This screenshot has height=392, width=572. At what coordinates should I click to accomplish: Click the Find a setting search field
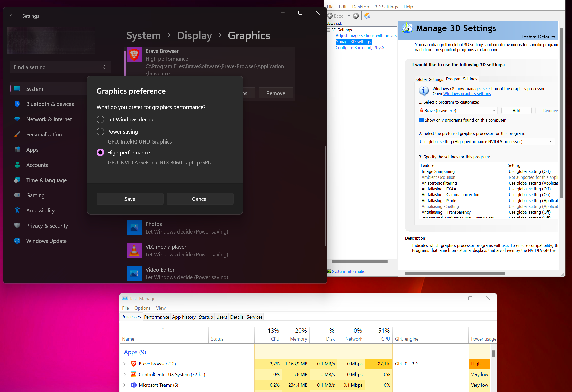tap(56, 67)
